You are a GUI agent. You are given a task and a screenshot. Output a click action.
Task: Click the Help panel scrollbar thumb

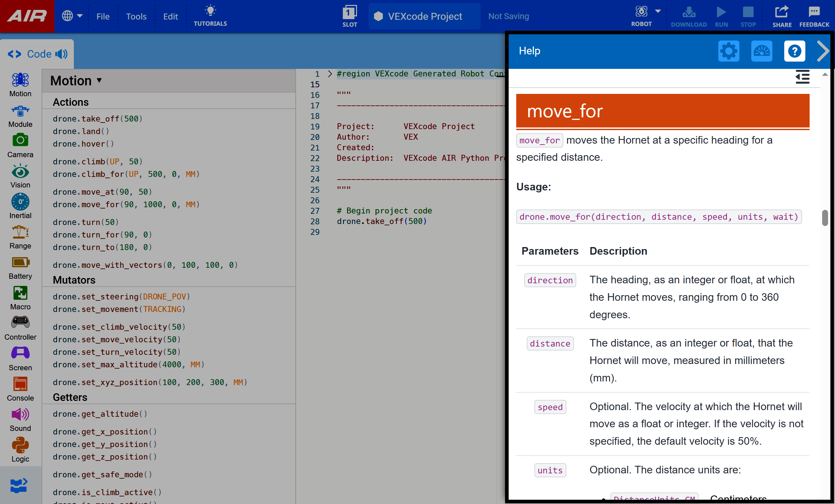click(x=825, y=218)
